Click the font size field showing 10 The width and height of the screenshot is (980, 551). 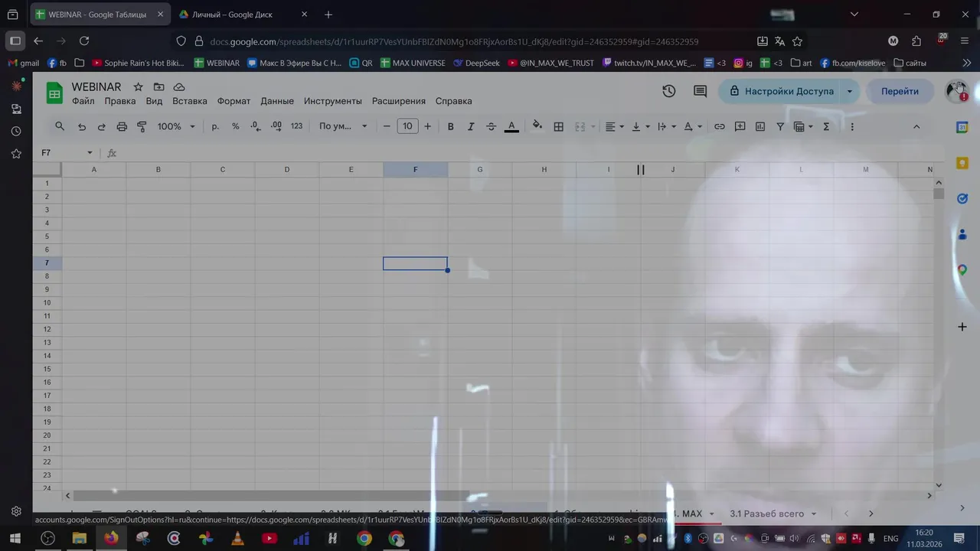[407, 126]
